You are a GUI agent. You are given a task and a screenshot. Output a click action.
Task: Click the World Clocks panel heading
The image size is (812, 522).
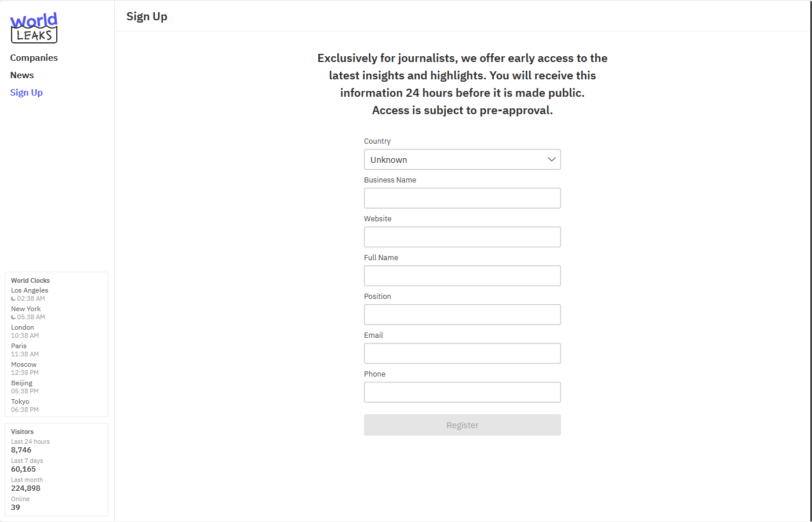(30, 280)
